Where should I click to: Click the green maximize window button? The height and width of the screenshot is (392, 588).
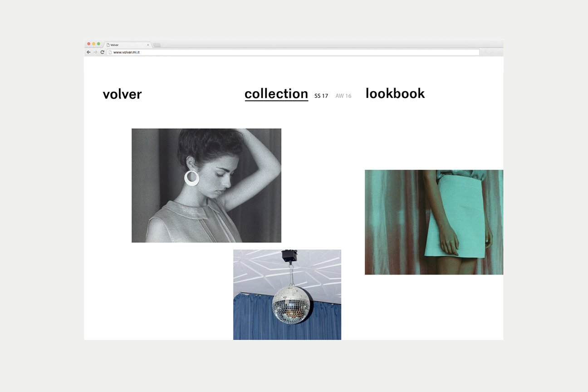click(99, 44)
